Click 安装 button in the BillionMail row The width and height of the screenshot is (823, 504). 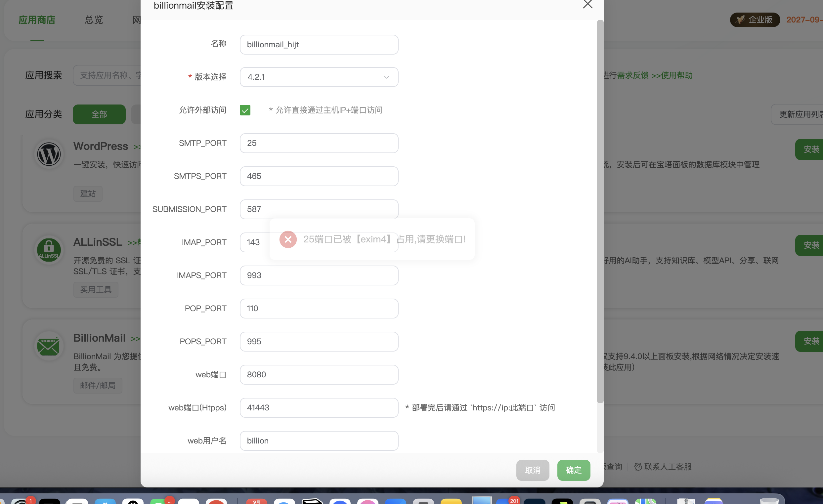[x=809, y=341]
